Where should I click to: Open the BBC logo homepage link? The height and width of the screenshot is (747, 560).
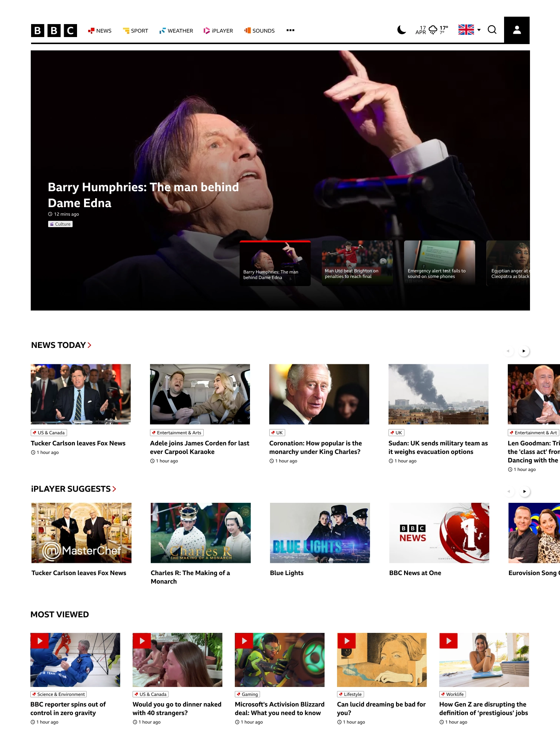54,30
